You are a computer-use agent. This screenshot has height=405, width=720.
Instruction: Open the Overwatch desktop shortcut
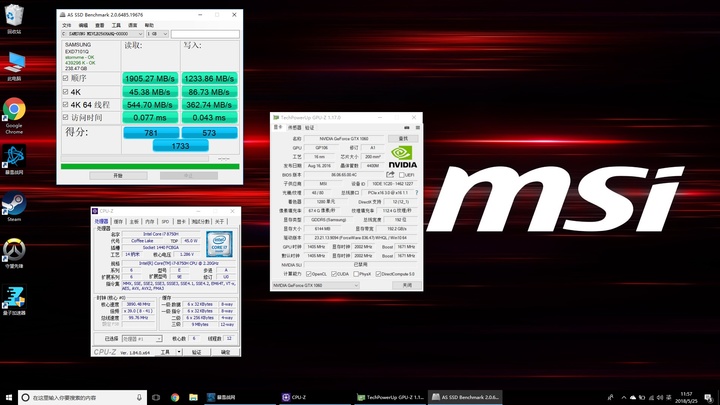coord(14,253)
